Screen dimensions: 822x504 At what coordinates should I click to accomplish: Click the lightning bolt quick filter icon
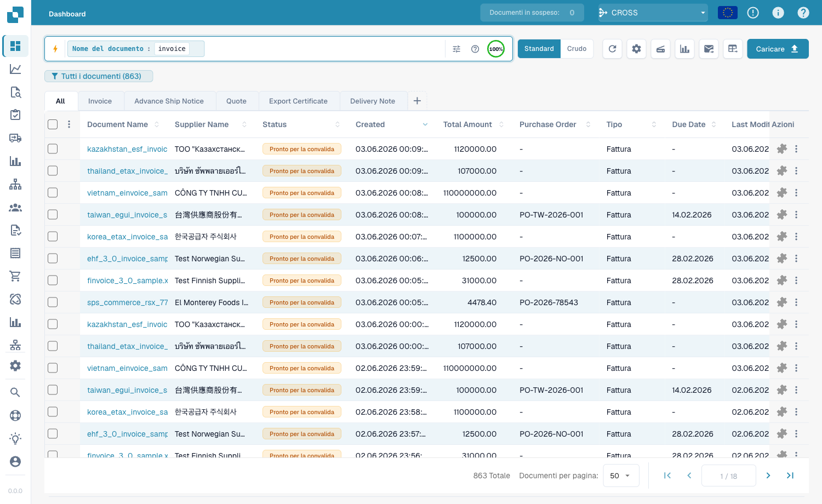(55, 49)
